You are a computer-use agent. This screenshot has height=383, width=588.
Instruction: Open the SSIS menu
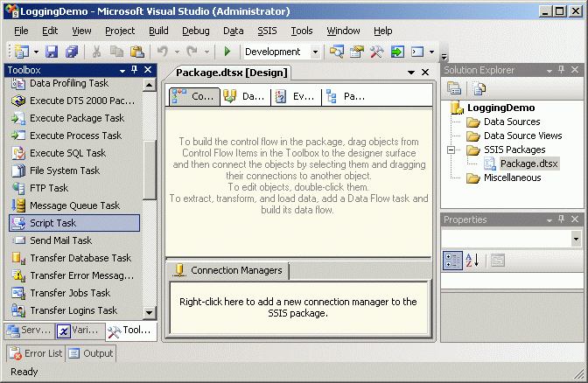[x=267, y=31]
